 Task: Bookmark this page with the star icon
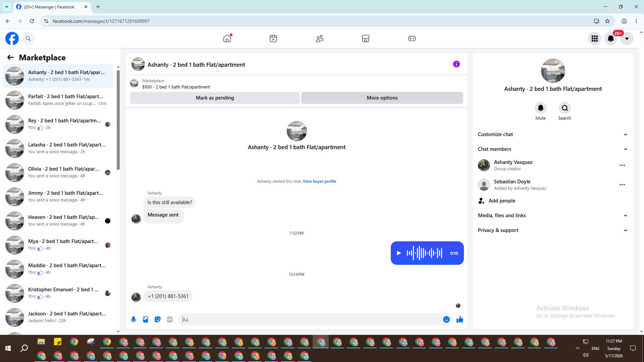pyautogui.click(x=607, y=21)
